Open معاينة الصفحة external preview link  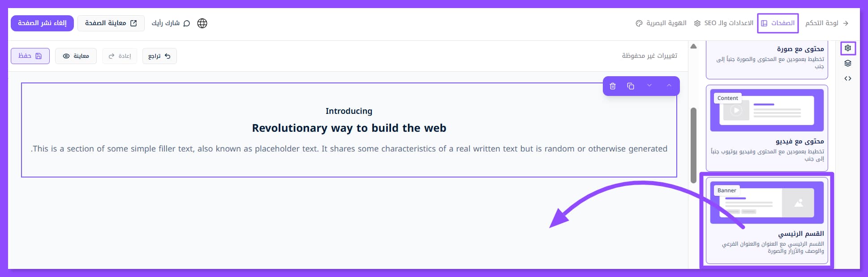click(x=111, y=23)
